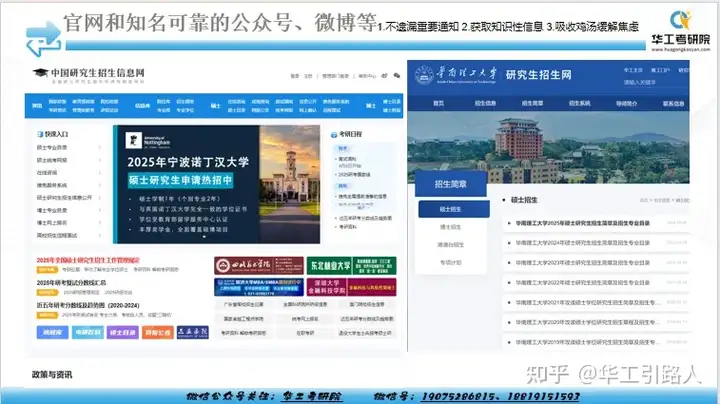720x404 pixels.
Task: Open the blue 同济大学MBA/EMBA ad banner
Action: pyautogui.click(x=259, y=287)
